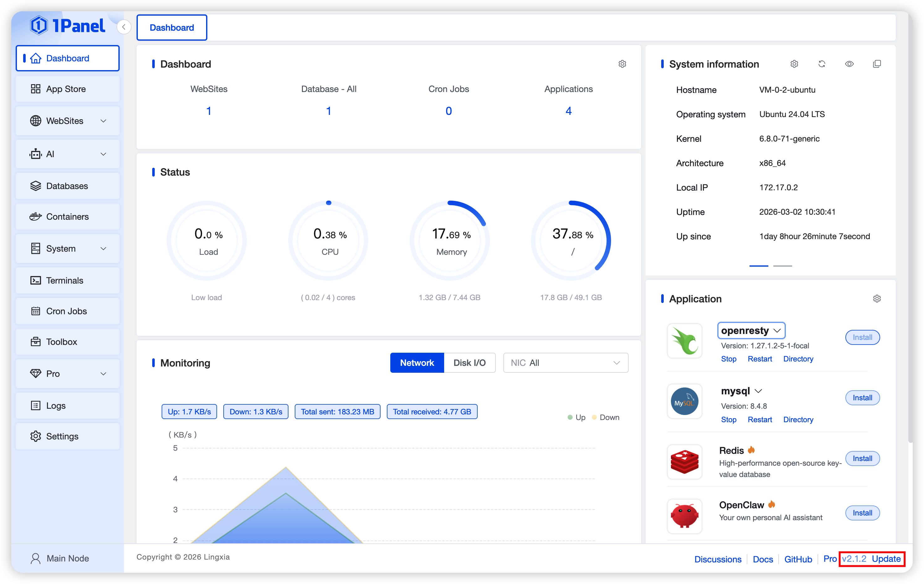Image resolution: width=924 pixels, height=584 pixels.
Task: Click the WebSites count number
Action: tap(209, 111)
